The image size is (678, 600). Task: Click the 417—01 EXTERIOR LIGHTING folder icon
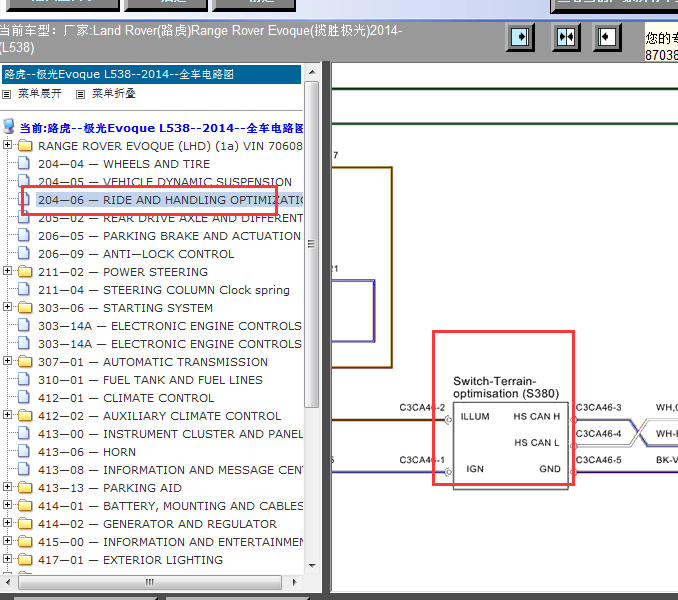[x=25, y=560]
